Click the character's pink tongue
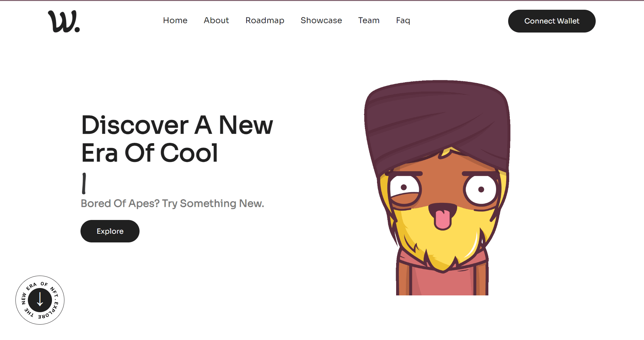 443,219
